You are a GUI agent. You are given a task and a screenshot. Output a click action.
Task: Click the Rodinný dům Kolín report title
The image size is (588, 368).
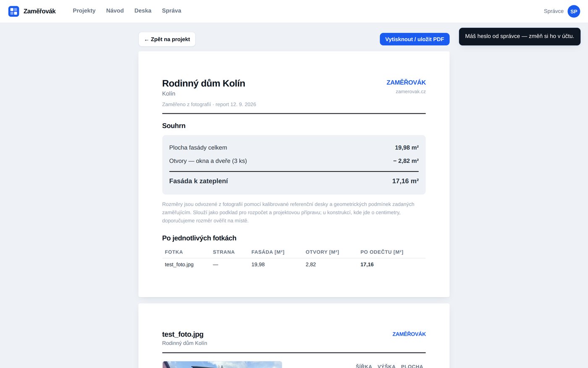204,83
